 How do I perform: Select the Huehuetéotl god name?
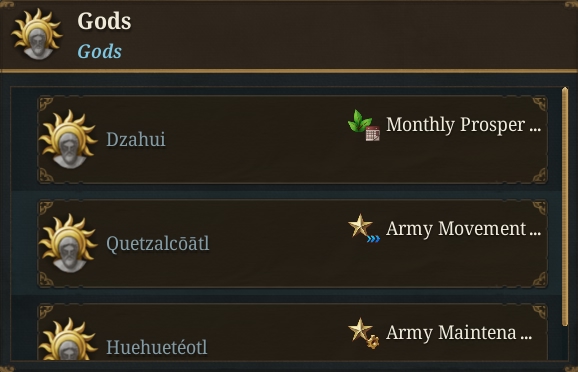[157, 347]
